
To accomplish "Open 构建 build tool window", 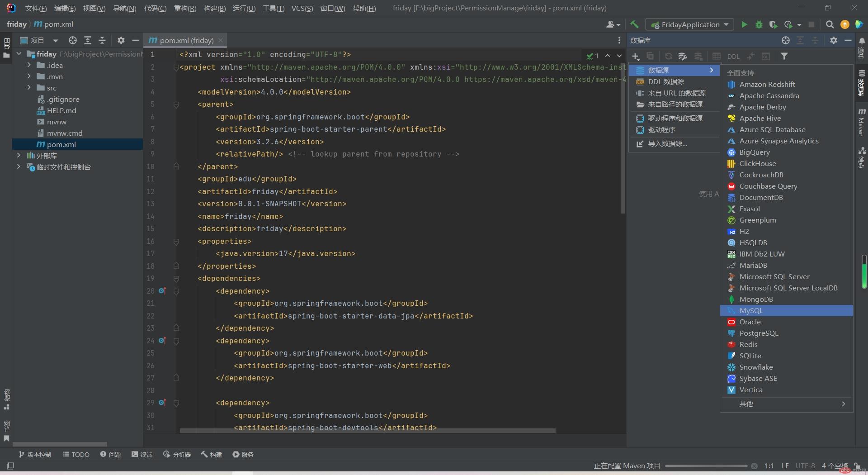I will click(x=212, y=454).
